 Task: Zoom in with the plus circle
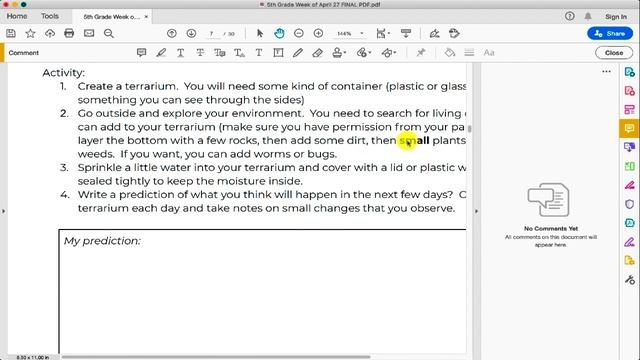pyautogui.click(x=318, y=33)
